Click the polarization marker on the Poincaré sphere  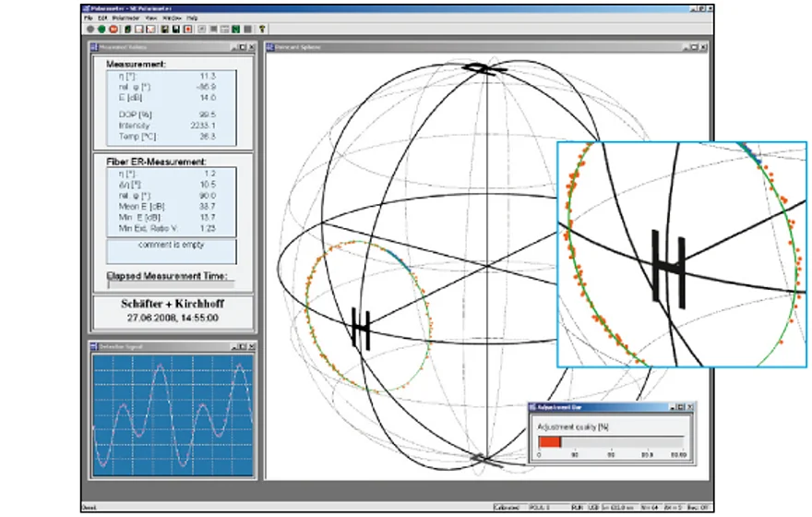pyautogui.click(x=361, y=329)
